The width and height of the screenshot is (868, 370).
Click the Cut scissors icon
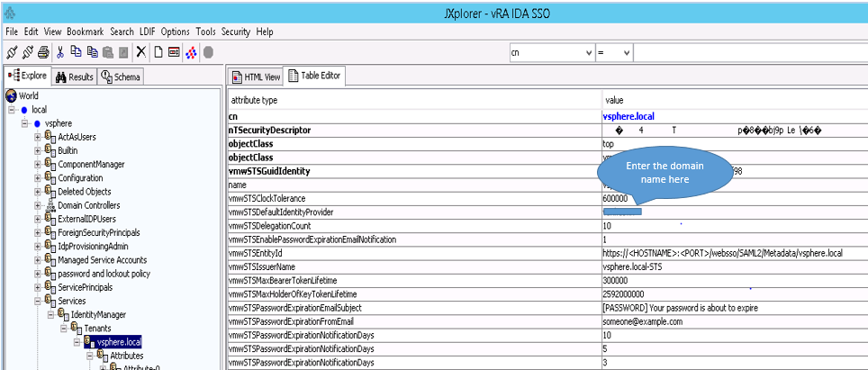click(x=59, y=52)
